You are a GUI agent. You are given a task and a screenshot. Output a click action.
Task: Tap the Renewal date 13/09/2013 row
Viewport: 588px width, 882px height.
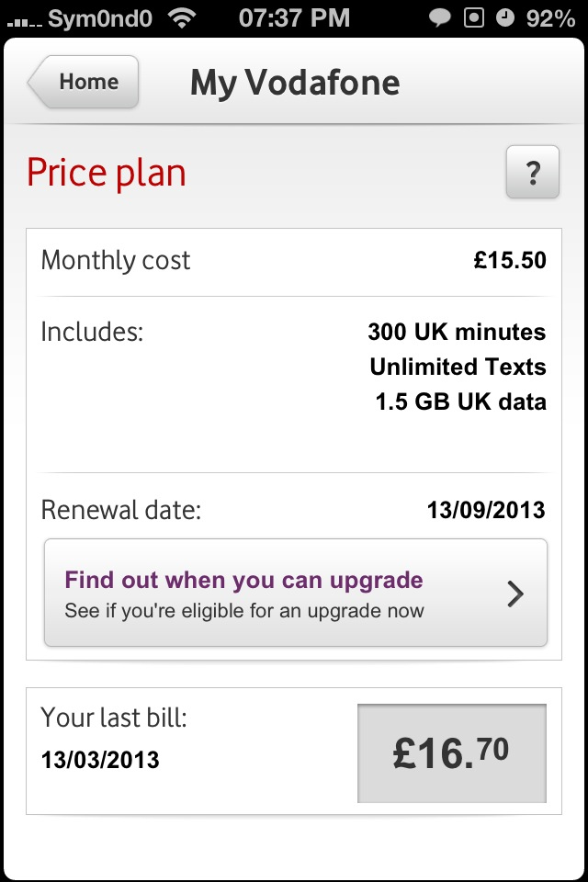click(294, 510)
